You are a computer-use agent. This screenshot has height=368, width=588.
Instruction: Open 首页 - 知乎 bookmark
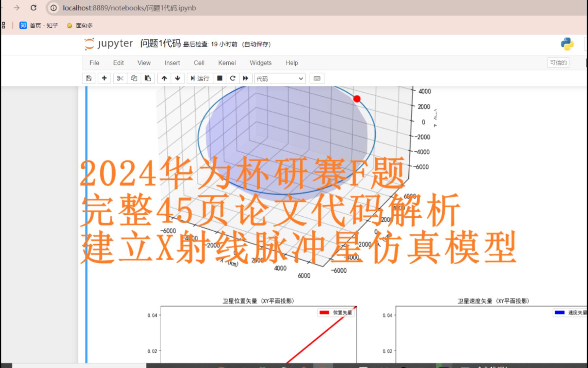tap(39, 25)
